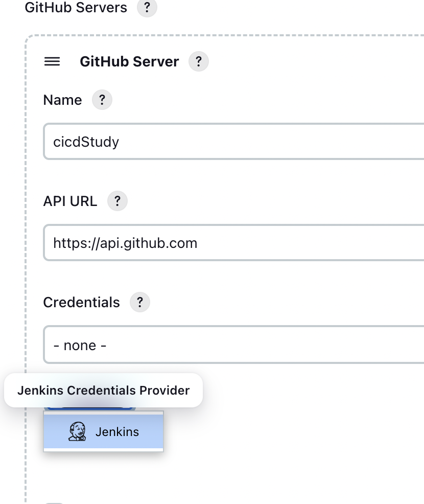This screenshot has height=504, width=424.
Task: Click the API URL label text
Action: tap(70, 201)
